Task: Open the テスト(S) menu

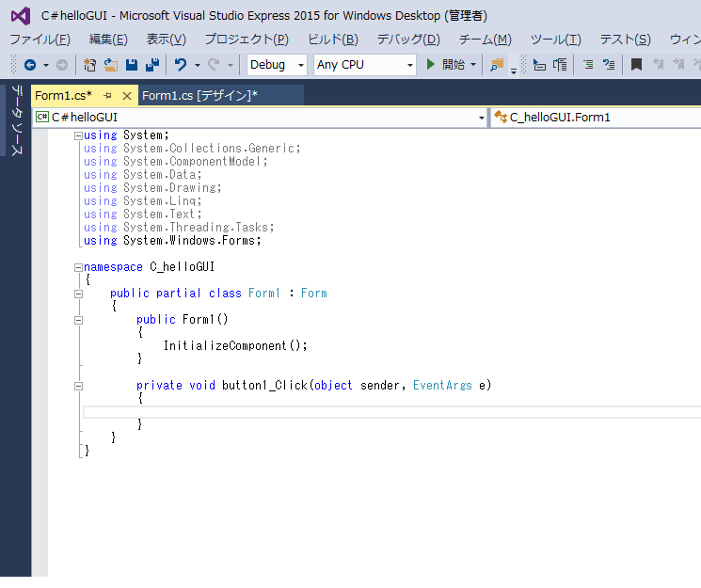Action: pyautogui.click(x=625, y=40)
